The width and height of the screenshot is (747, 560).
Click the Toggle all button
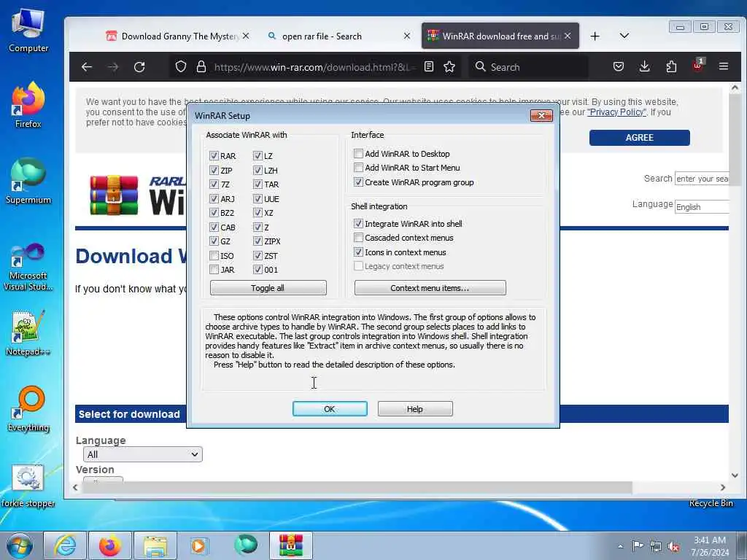click(x=268, y=287)
